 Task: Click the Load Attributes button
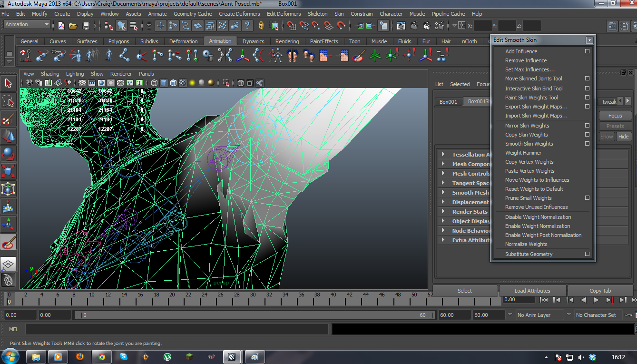(x=532, y=291)
